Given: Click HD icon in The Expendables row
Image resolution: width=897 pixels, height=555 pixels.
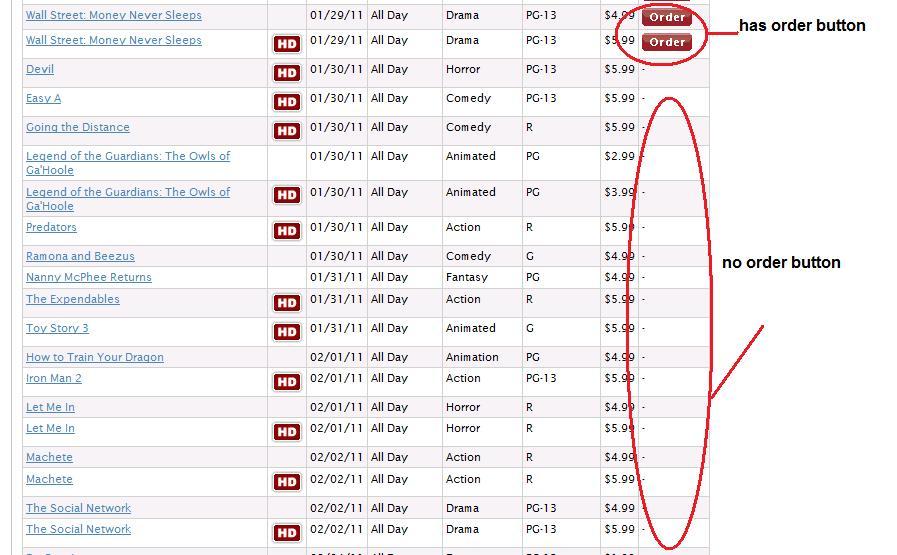Looking at the screenshot, I should coord(287,303).
